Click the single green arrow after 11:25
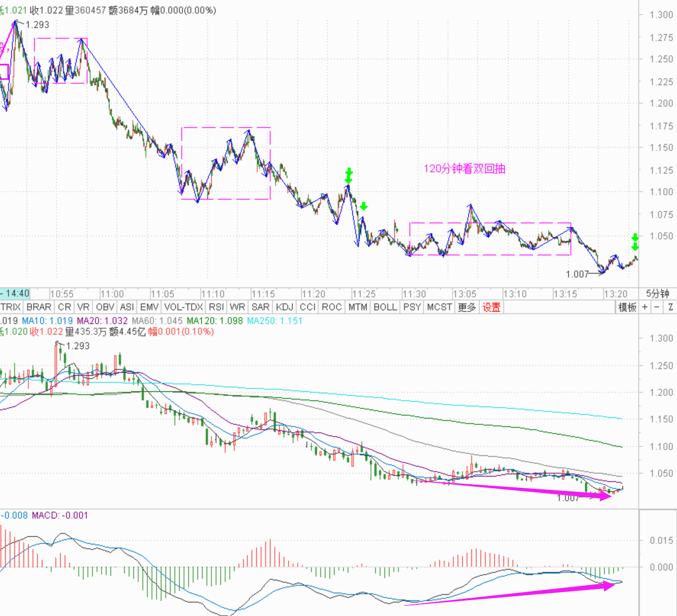677x616 pixels. click(x=364, y=207)
